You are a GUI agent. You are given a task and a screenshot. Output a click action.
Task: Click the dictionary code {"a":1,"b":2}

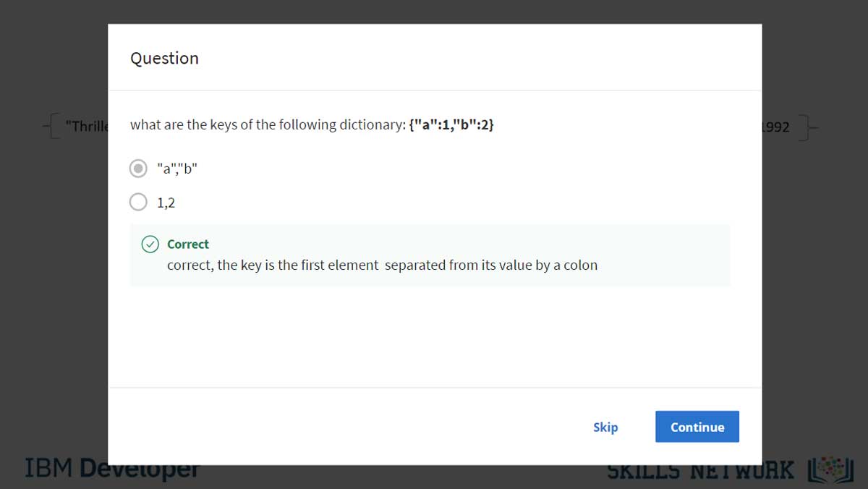tap(451, 124)
